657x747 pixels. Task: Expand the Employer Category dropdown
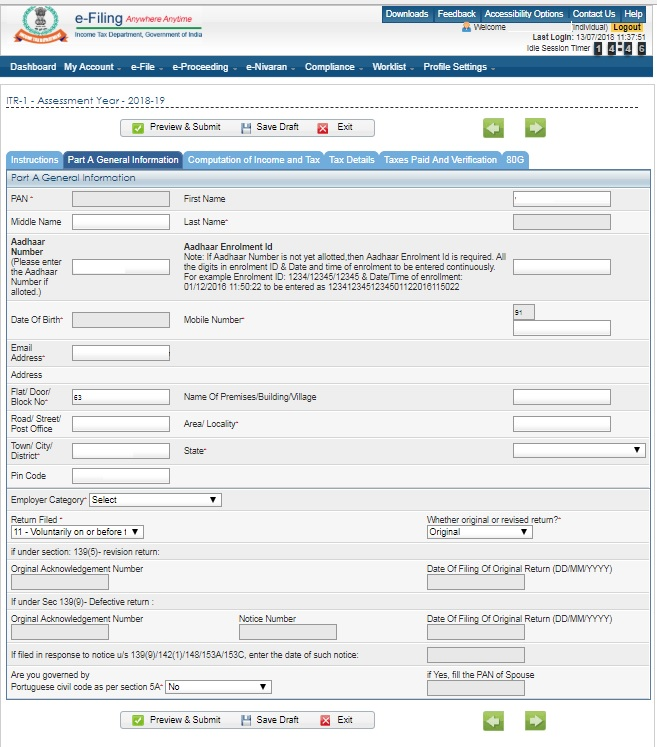pos(155,500)
